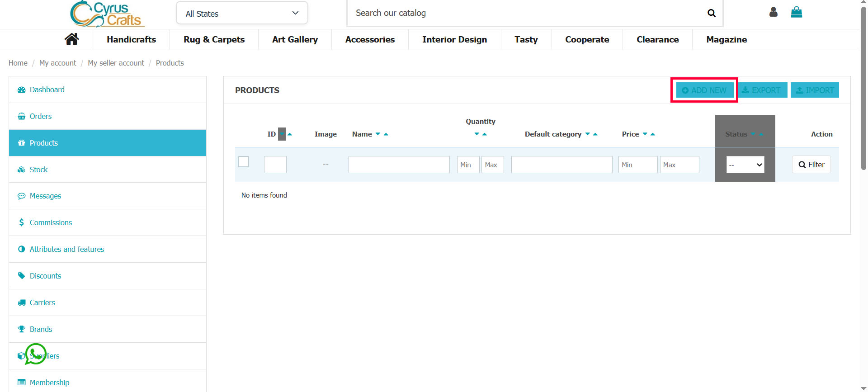
Task: Sort Default category ascending arrow
Action: [595, 134]
